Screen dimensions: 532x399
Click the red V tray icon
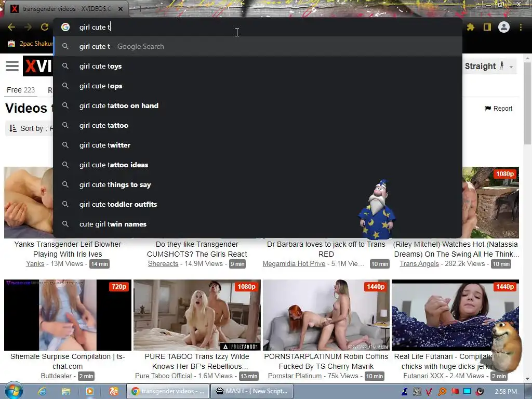[429, 392]
